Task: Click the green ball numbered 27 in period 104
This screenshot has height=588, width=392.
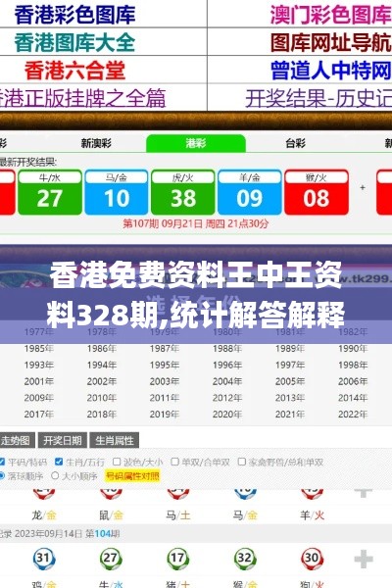Action: pyautogui.click(x=111, y=559)
